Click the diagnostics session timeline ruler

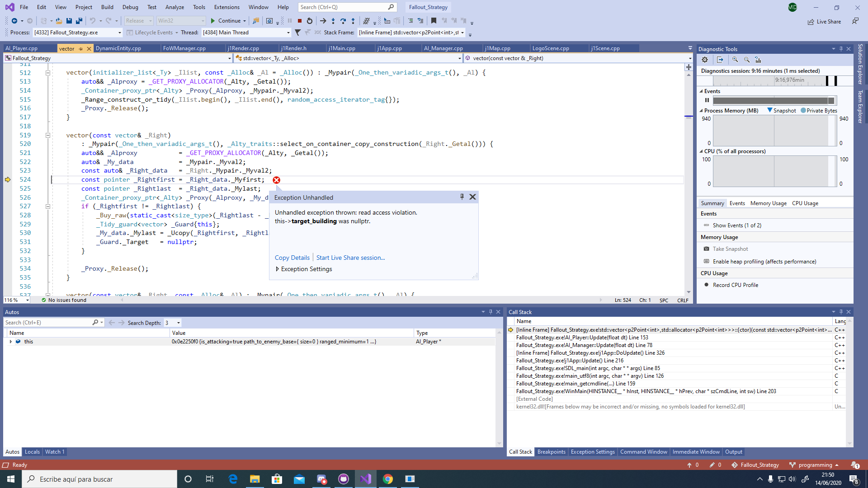[769, 80]
